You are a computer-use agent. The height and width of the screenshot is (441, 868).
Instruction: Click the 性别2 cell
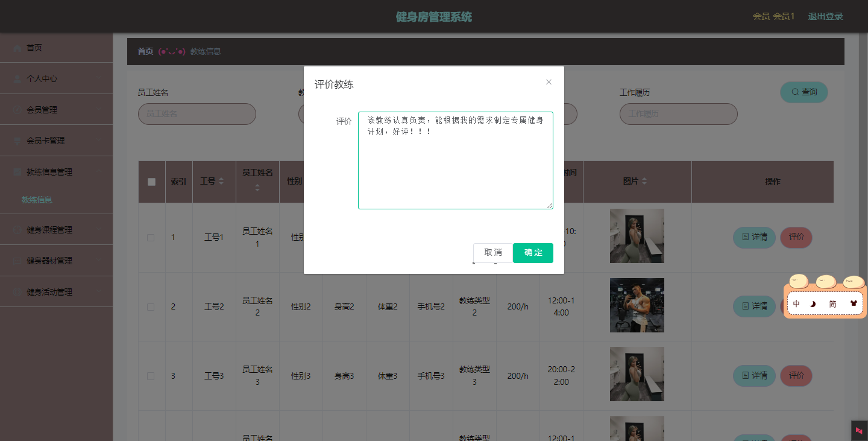301,306
